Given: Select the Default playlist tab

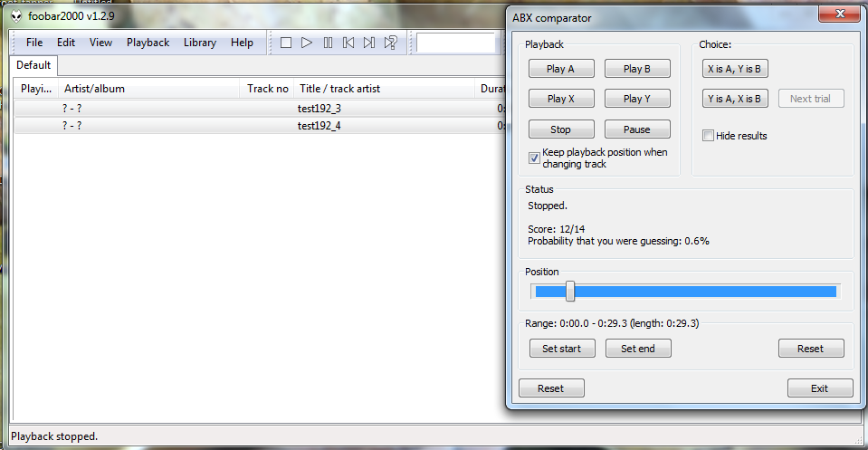Looking at the screenshot, I should [33, 65].
